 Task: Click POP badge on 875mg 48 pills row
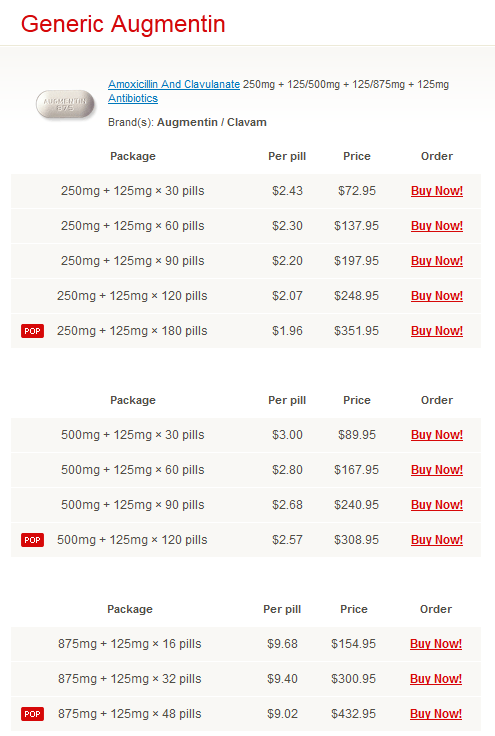[32, 714]
